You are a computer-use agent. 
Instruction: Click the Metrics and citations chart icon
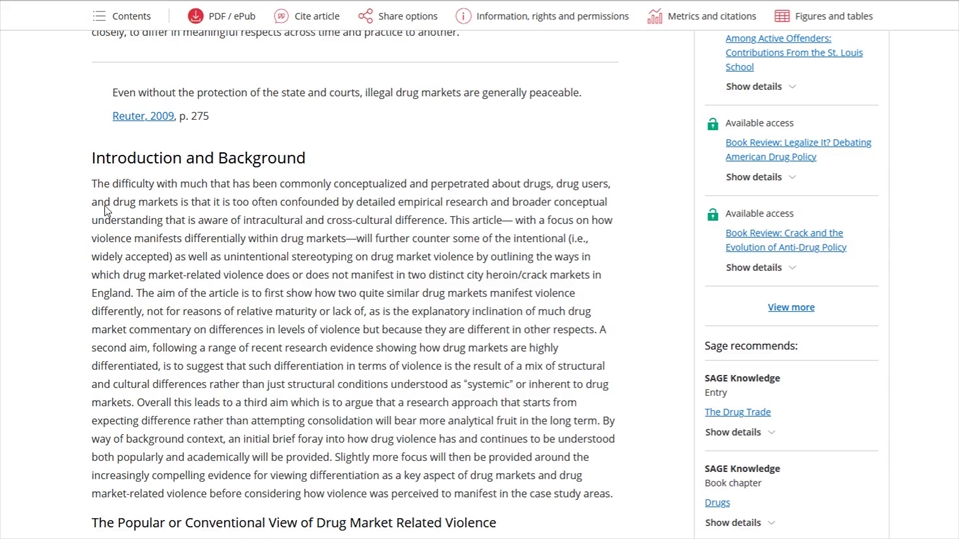655,16
